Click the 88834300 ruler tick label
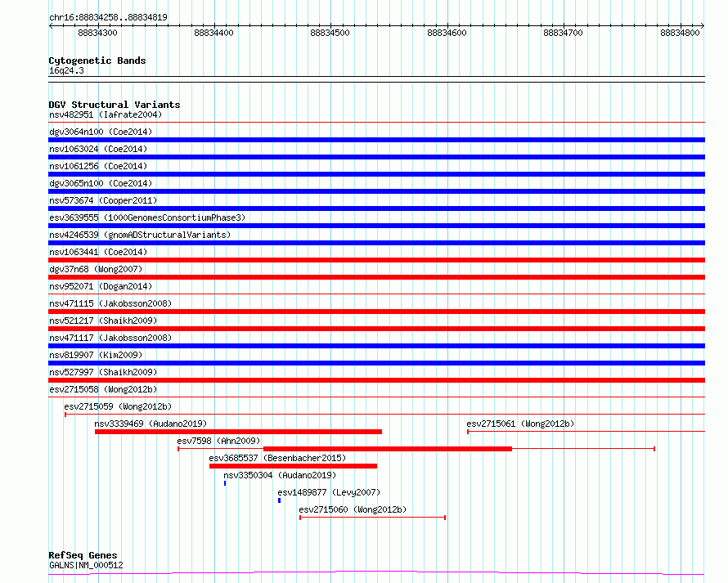The width and height of the screenshot is (728, 583). [97, 33]
